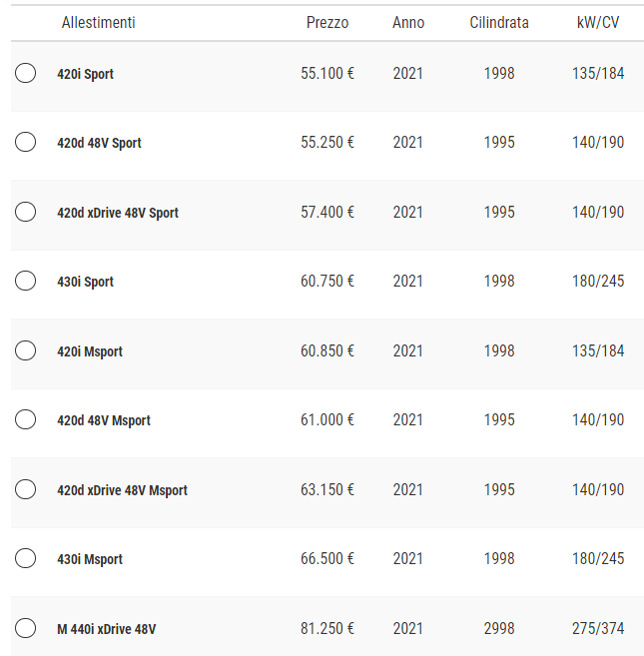Screen dimensions: 644x656
Task: Open the M 440i xDrive 48V trim name
Action: click(x=106, y=629)
